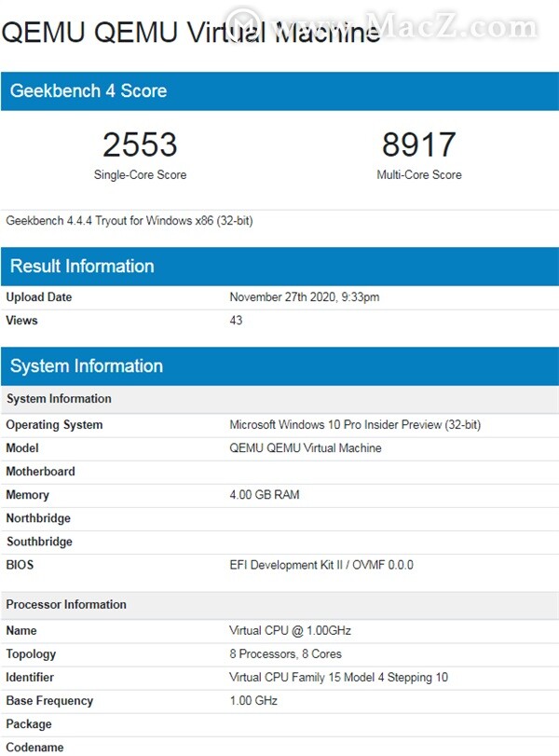Select Geekbench 4.4.4 Tryout version text
Image resolution: width=559 pixels, height=756 pixels.
130,221
